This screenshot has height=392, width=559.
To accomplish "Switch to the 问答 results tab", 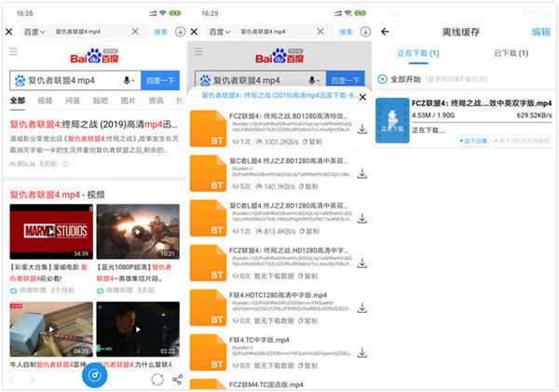I will (x=73, y=101).
